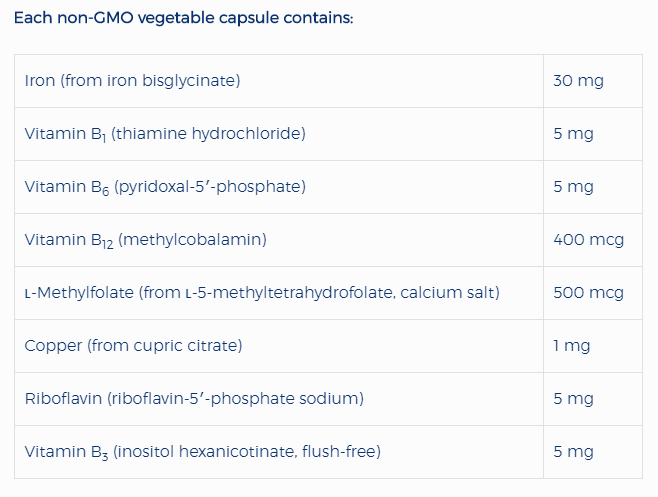The height and width of the screenshot is (497, 658).
Task: Click the '1 mg' copper amount
Action: point(571,346)
